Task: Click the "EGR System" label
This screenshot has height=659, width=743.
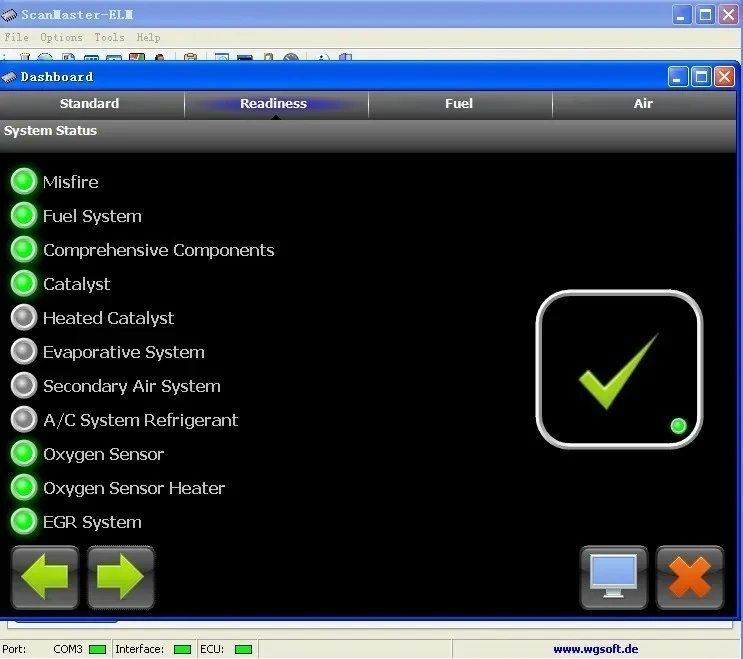Action: (92, 523)
